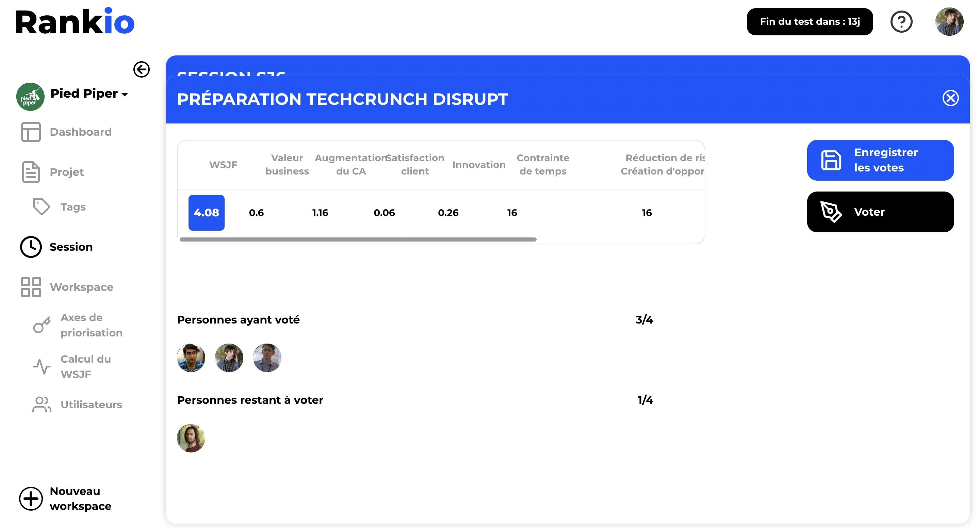Go to the Utilisateurs section
The height and width of the screenshot is (530, 980).
[x=91, y=404]
